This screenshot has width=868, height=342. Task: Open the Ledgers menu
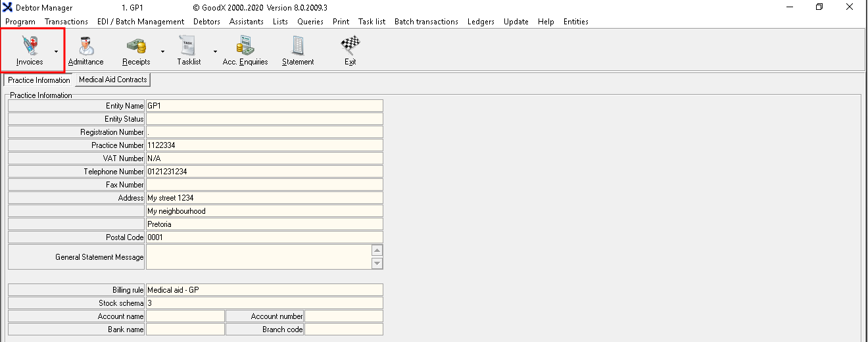pos(481,22)
